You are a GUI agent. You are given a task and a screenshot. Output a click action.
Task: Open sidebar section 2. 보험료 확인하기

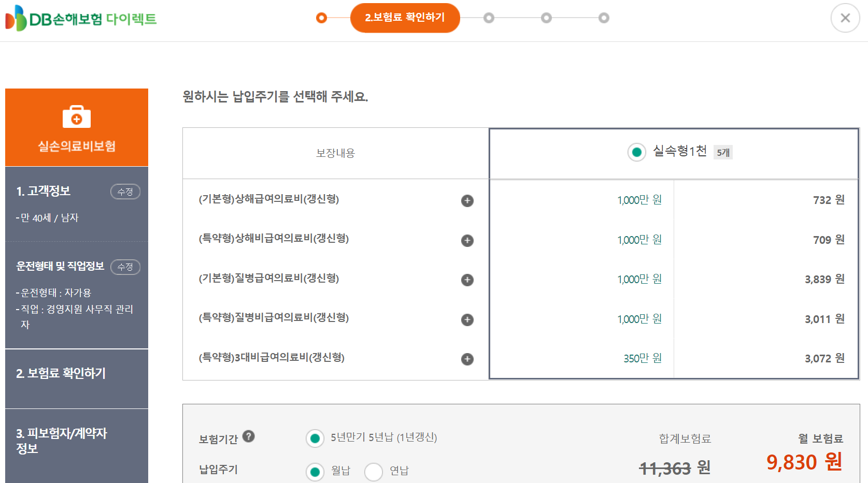tap(77, 378)
